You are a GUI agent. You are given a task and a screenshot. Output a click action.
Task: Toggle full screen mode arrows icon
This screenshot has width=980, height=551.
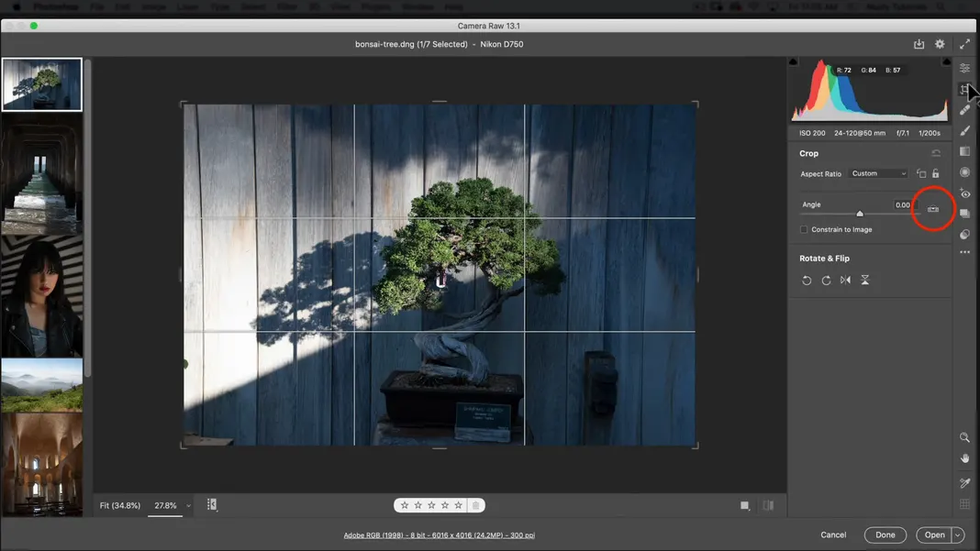pos(964,44)
